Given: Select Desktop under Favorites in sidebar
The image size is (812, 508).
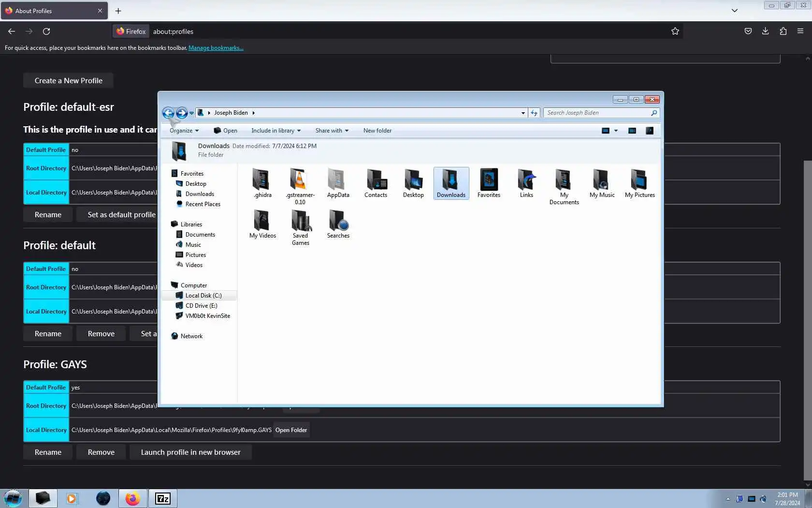Looking at the screenshot, I should (x=195, y=184).
